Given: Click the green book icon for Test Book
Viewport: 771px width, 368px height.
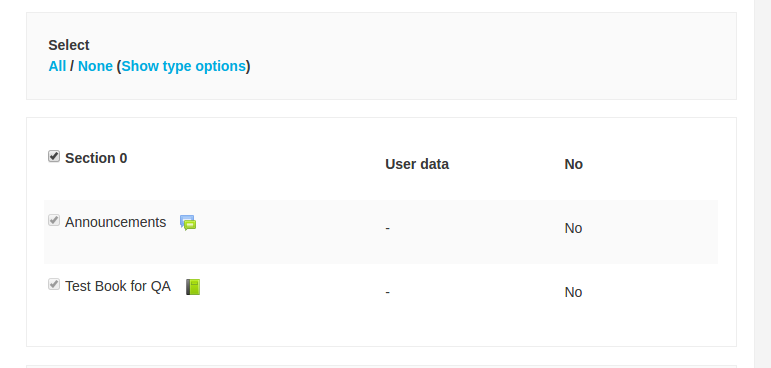Looking at the screenshot, I should (193, 287).
